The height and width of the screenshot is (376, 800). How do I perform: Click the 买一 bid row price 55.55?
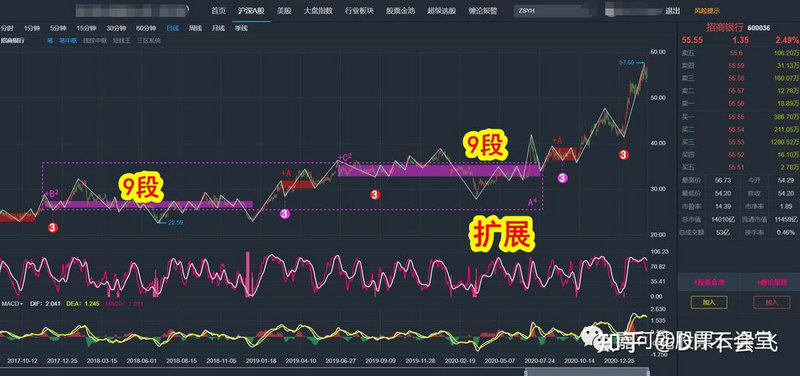tap(737, 117)
